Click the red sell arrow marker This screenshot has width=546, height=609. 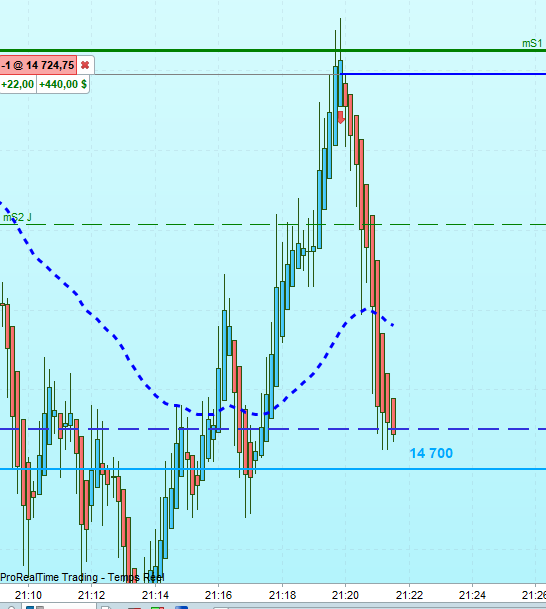click(341, 117)
